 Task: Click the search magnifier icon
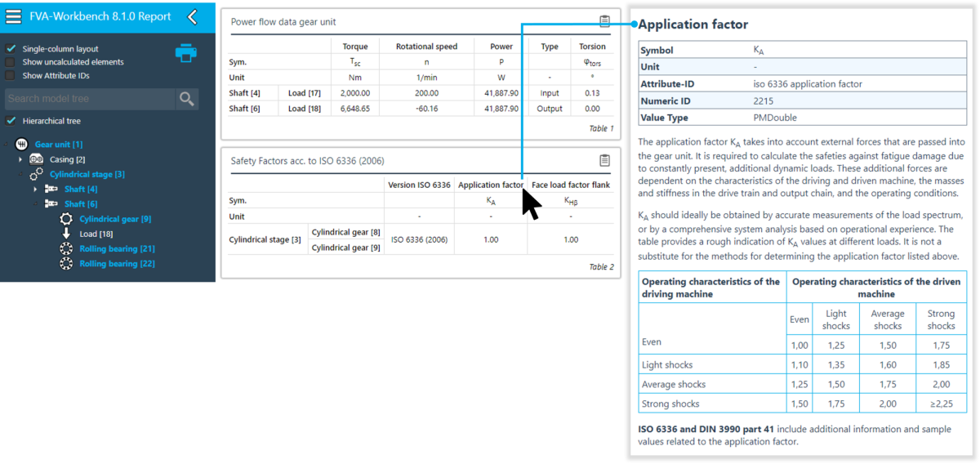click(187, 99)
